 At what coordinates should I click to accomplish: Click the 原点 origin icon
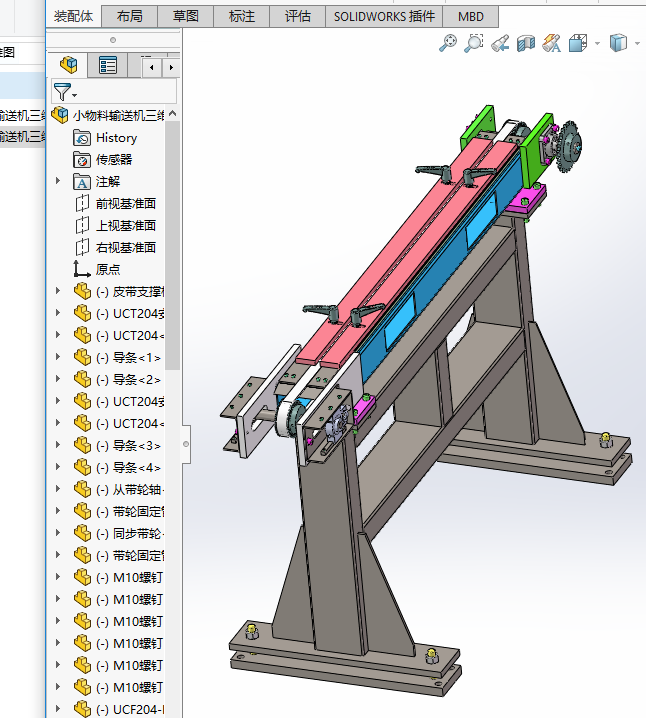pos(82,269)
